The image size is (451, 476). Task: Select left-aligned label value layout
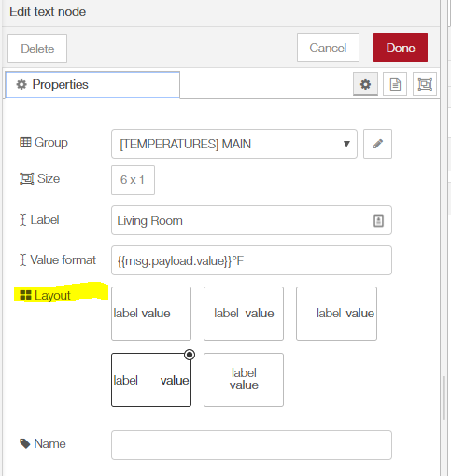tap(151, 314)
